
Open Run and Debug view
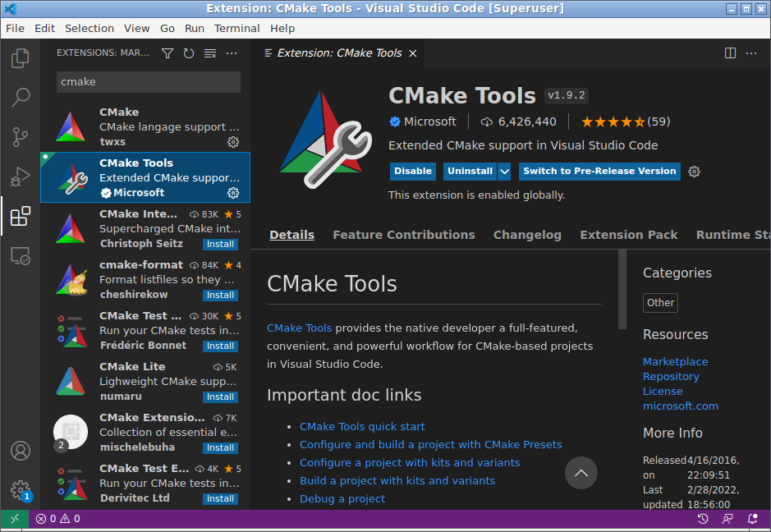(21, 177)
